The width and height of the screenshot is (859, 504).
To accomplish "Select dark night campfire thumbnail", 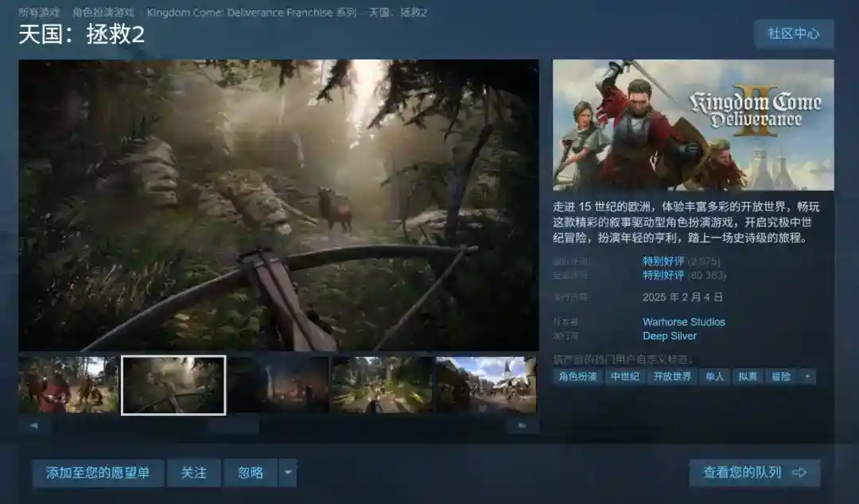I will coord(278,385).
